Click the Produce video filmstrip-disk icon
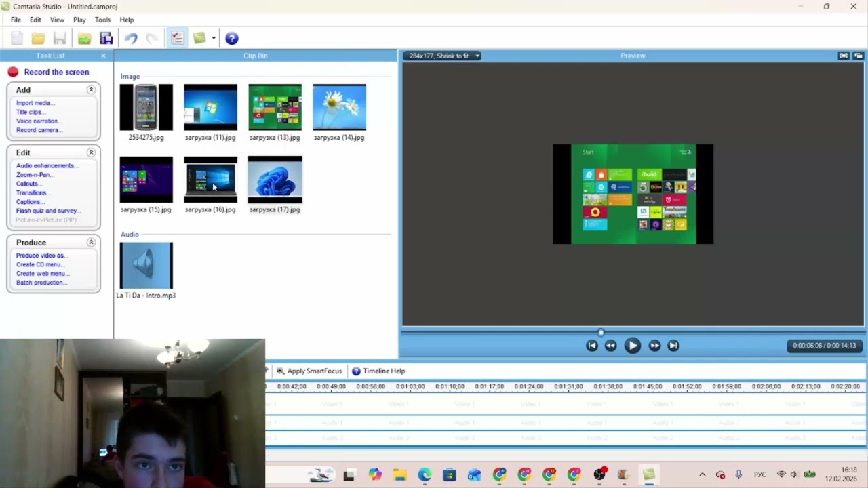This screenshot has height=488, width=868. point(106,39)
